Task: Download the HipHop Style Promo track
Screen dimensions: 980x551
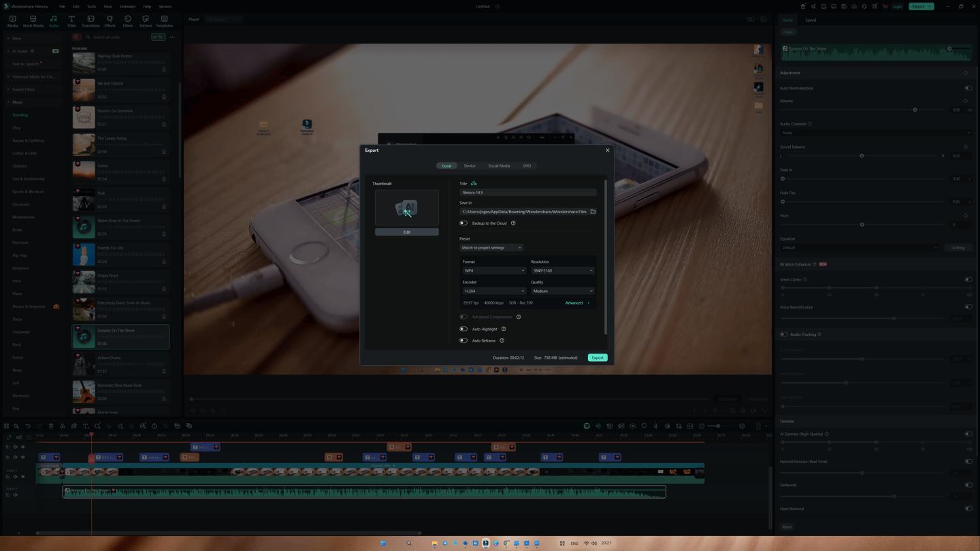Action: [164, 69]
